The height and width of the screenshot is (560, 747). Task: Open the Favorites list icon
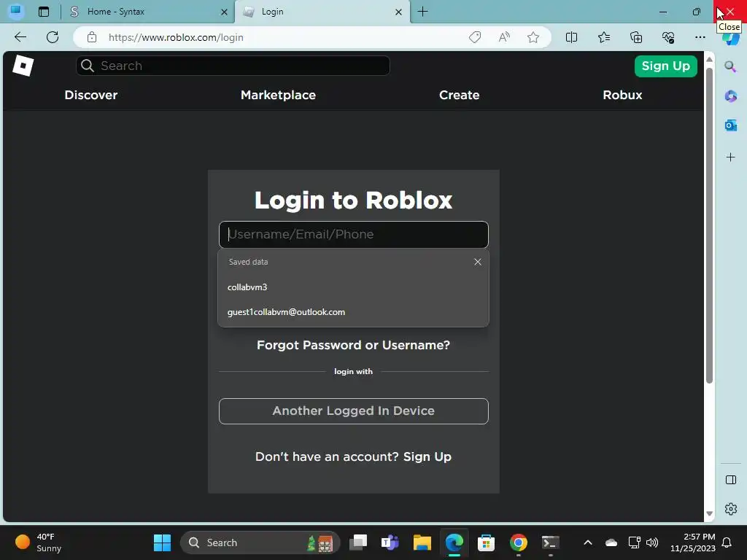[x=603, y=37]
